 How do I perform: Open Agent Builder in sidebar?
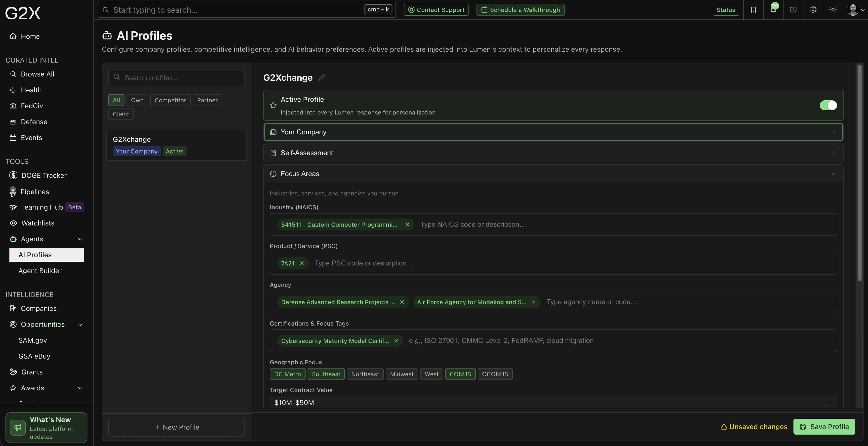40,271
